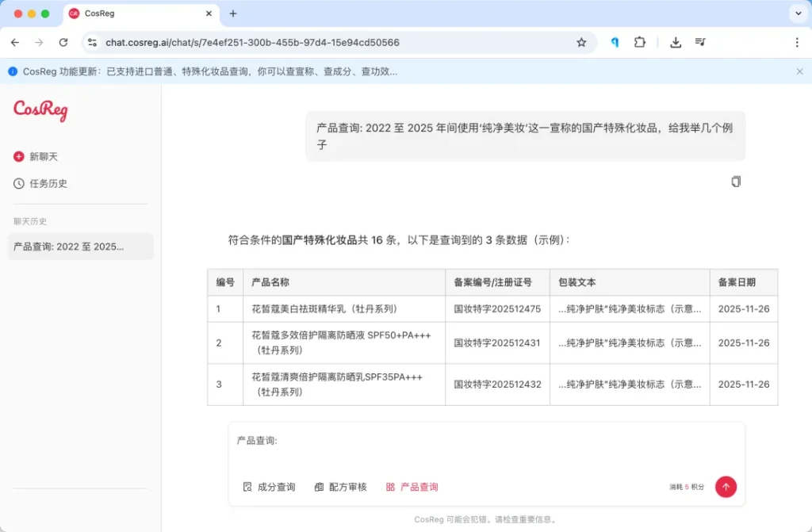
Task: Click the copy icon below the user message
Action: pyautogui.click(x=736, y=182)
